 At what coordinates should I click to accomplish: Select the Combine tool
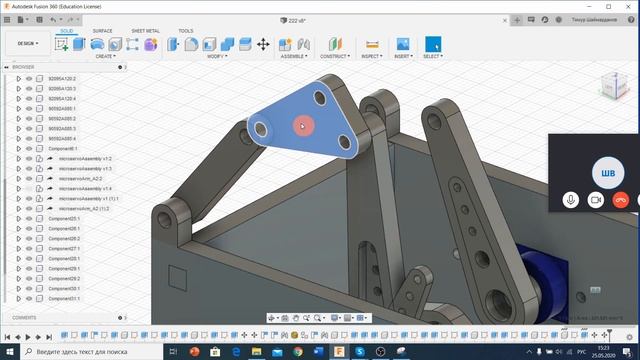pyautogui.click(x=227, y=44)
